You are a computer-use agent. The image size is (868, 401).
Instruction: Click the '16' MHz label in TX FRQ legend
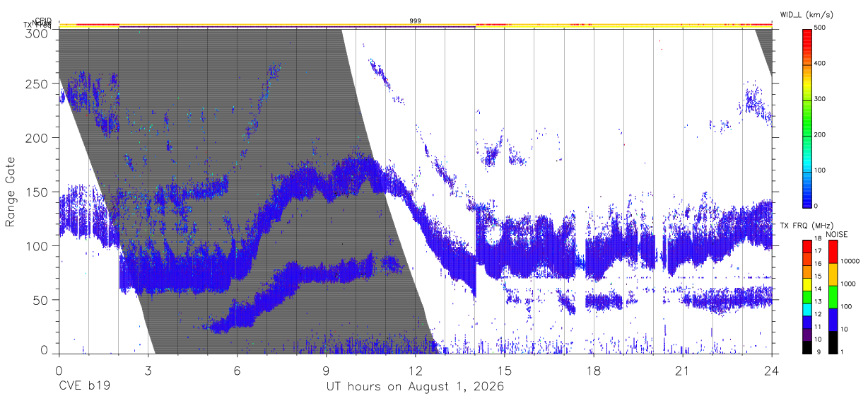pyautogui.click(x=819, y=264)
